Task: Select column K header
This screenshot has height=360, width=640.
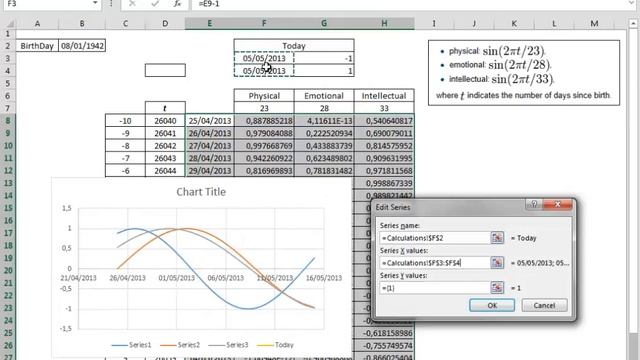Action: (514, 24)
